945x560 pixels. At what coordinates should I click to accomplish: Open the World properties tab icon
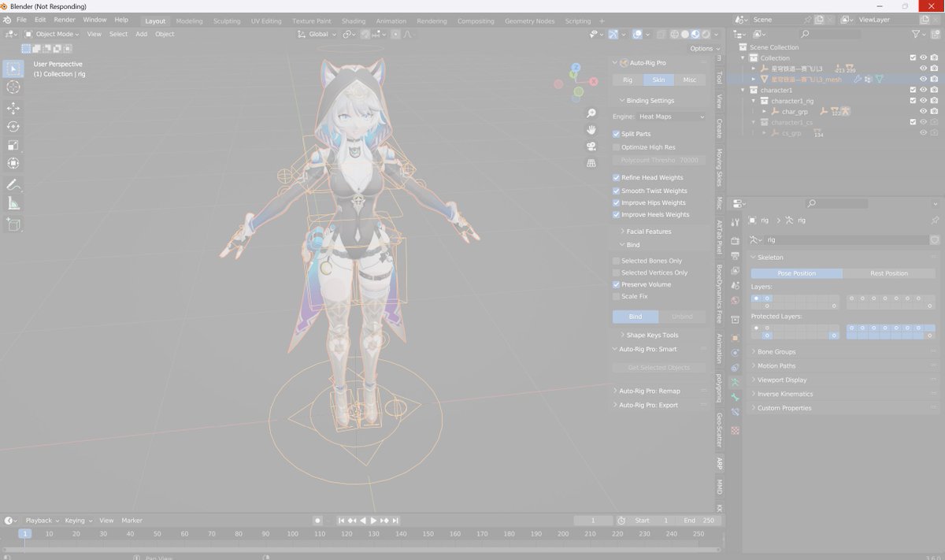pos(735,300)
